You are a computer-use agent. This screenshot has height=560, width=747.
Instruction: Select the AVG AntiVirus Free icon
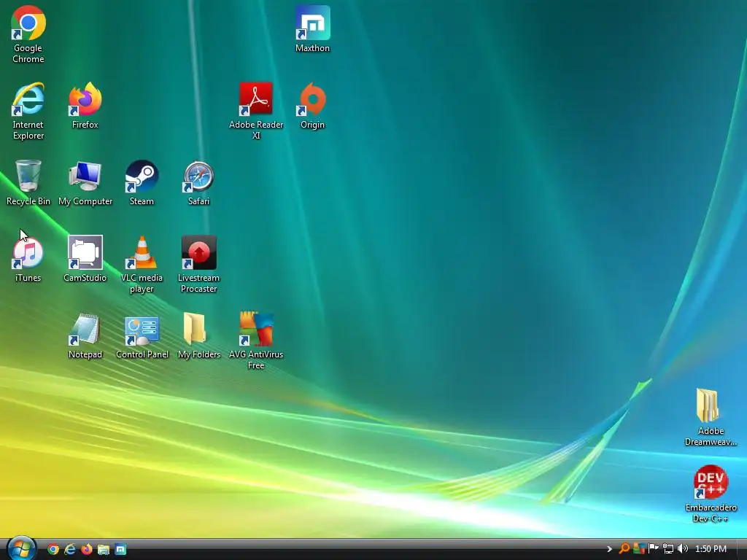click(256, 341)
